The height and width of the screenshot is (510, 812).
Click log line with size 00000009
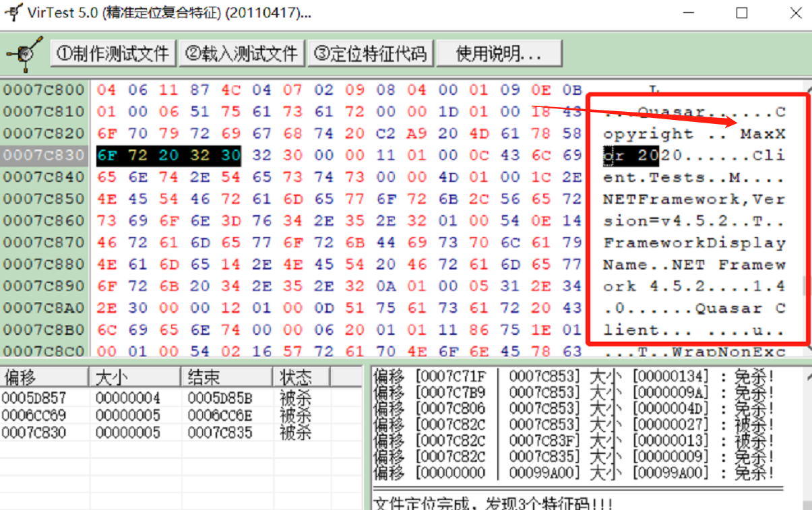click(x=573, y=457)
